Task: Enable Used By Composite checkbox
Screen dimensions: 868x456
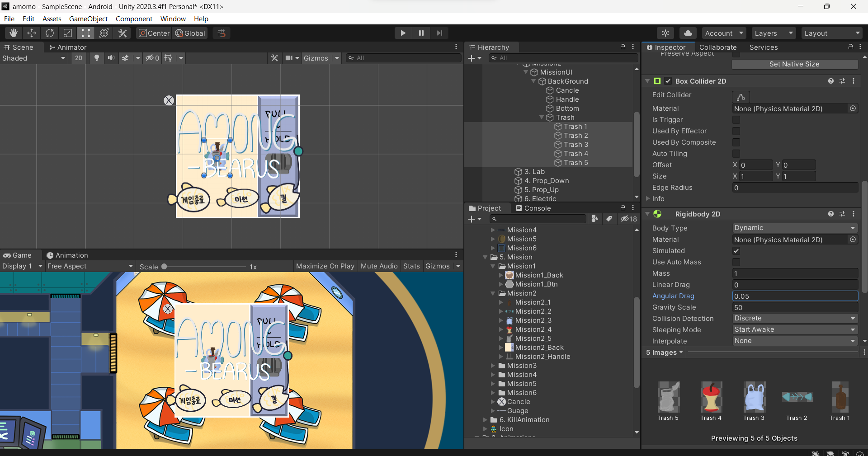Action: point(736,142)
